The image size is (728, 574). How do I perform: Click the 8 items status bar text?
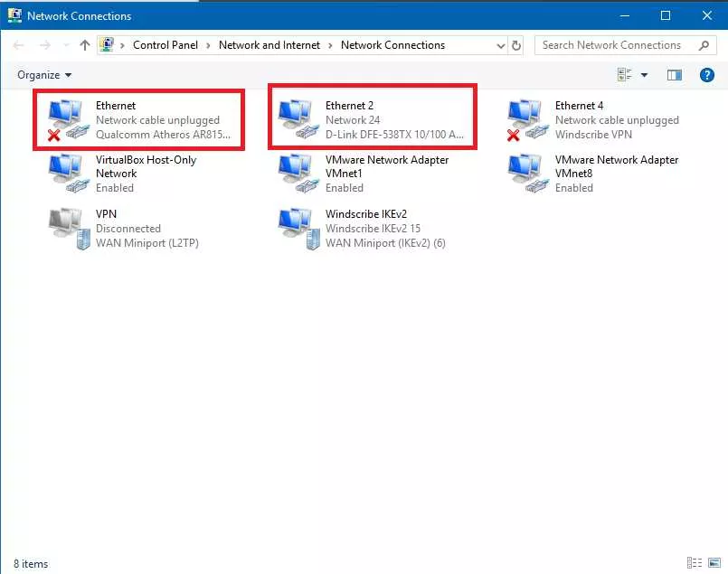31,564
